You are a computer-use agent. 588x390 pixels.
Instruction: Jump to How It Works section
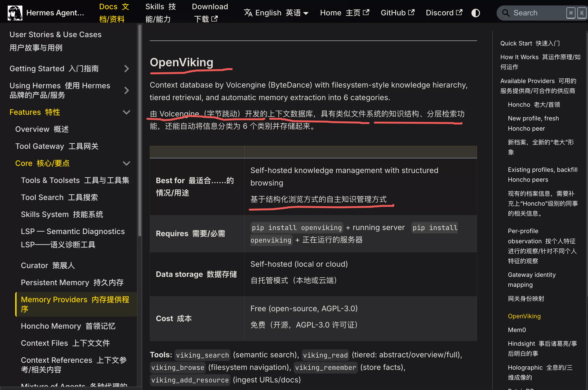click(x=540, y=62)
